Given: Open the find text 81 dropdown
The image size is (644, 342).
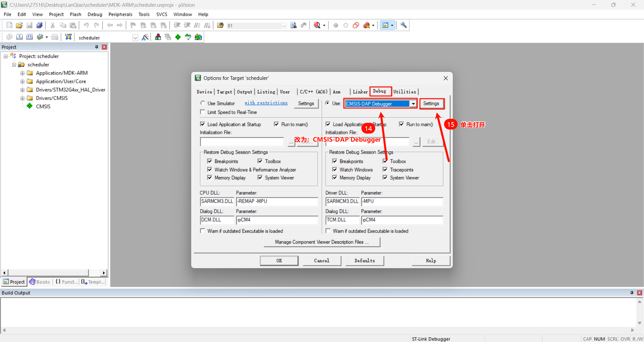Looking at the screenshot, I should tap(284, 26).
